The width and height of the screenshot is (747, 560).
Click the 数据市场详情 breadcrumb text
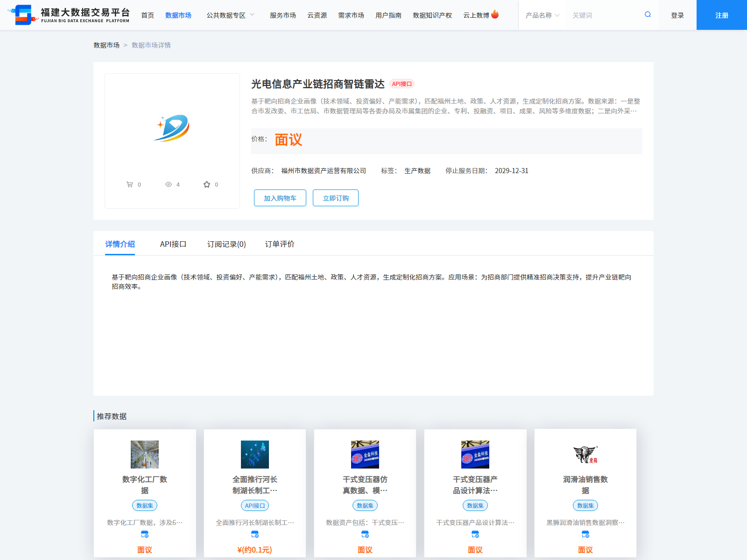coord(151,45)
